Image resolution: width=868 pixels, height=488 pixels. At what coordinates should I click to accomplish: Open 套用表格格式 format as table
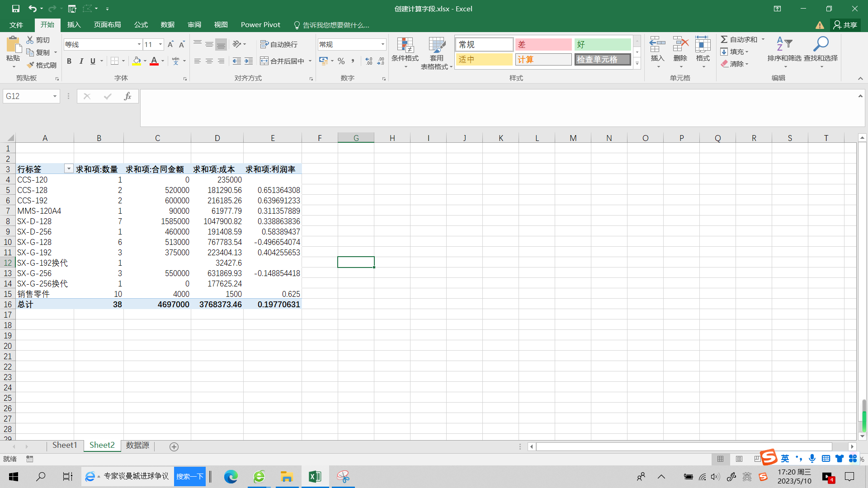tap(437, 53)
